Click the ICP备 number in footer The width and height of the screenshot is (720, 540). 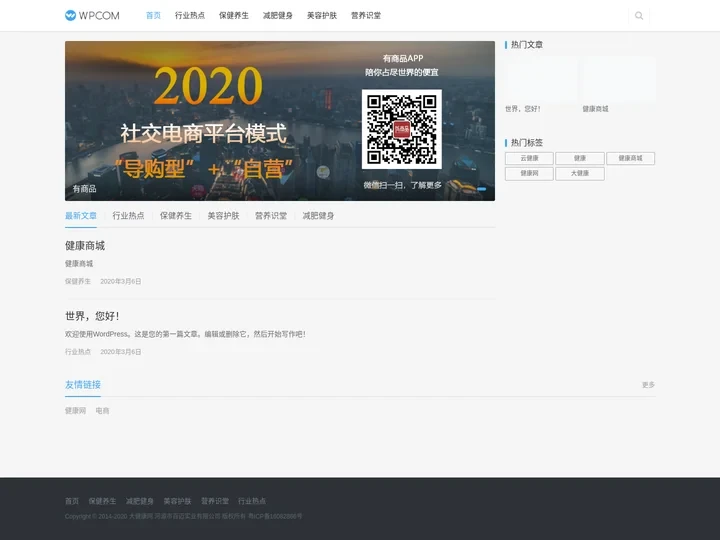276,516
